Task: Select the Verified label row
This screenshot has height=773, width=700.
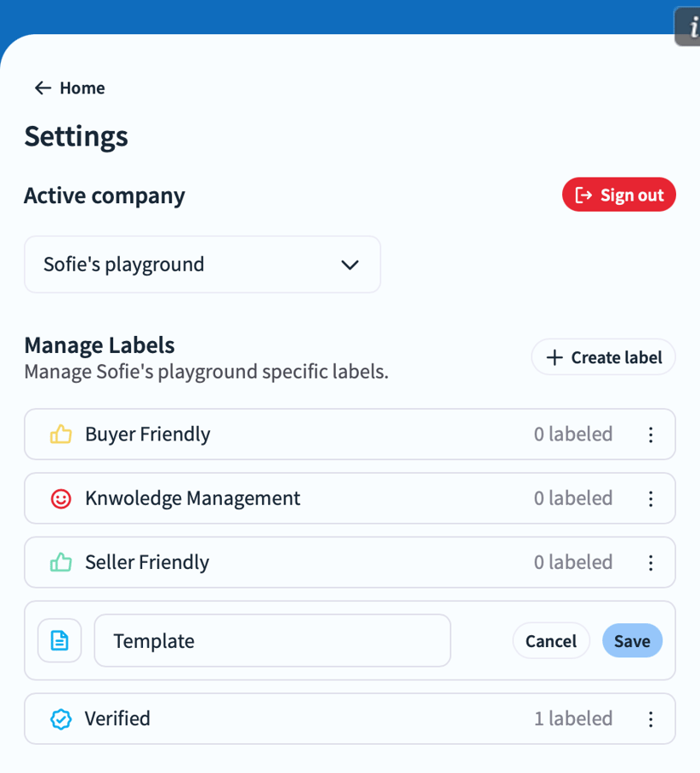Action: click(350, 719)
